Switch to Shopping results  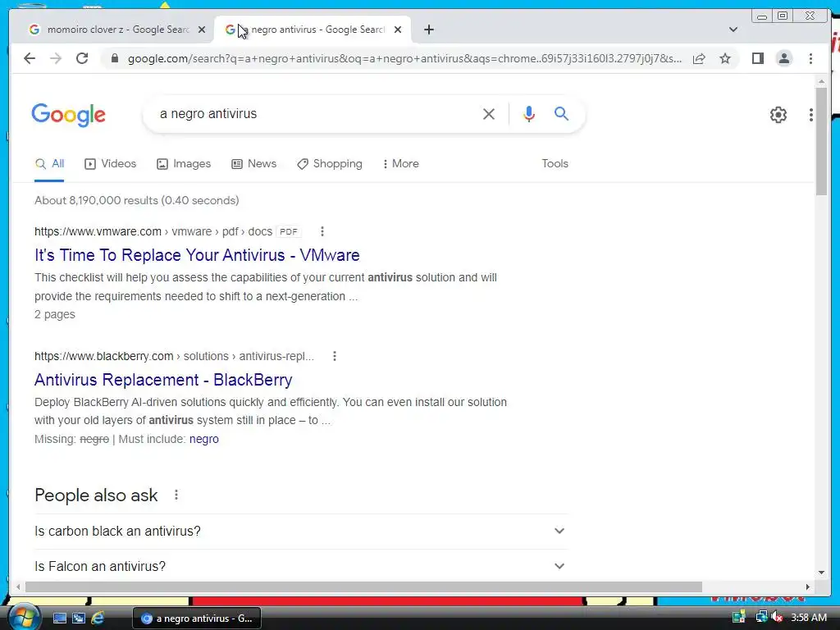(x=330, y=164)
